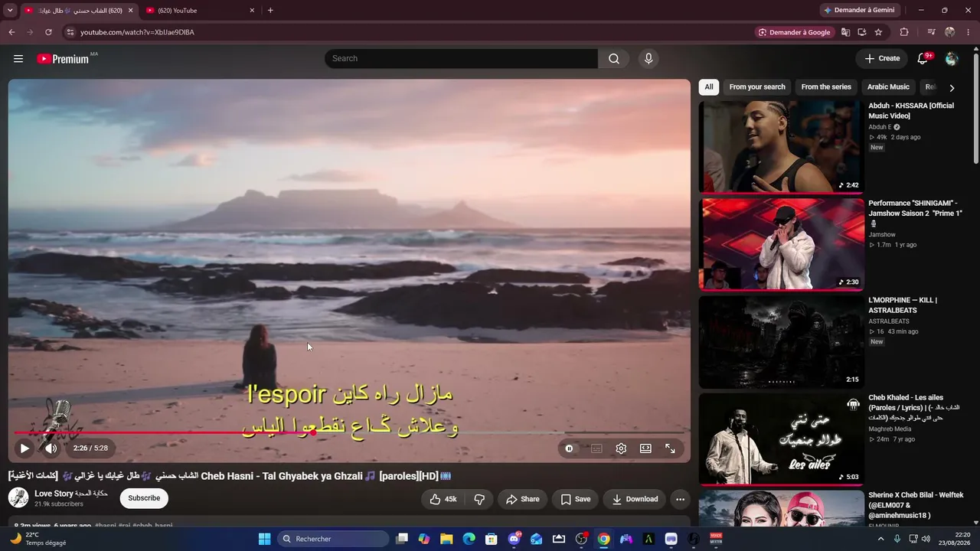The width and height of the screenshot is (980, 551).
Task: Focus the YouTube search field
Action: point(461,58)
